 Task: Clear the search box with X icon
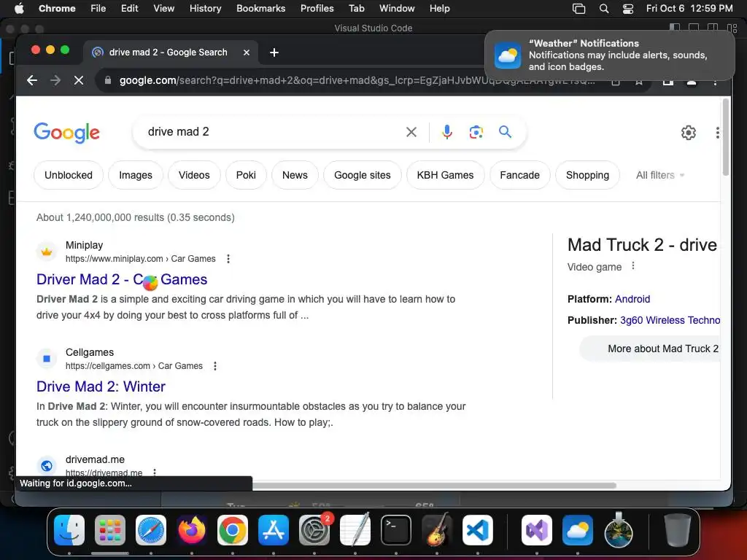411,132
